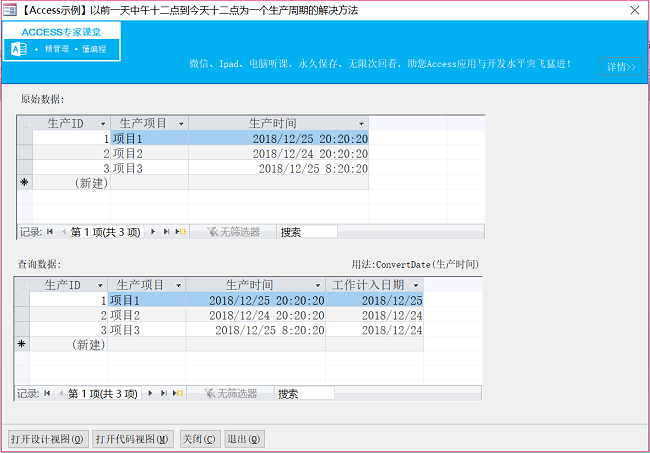Create new record in 原始数据 navigator
Image resolution: width=650 pixels, height=453 pixels.
(180, 232)
